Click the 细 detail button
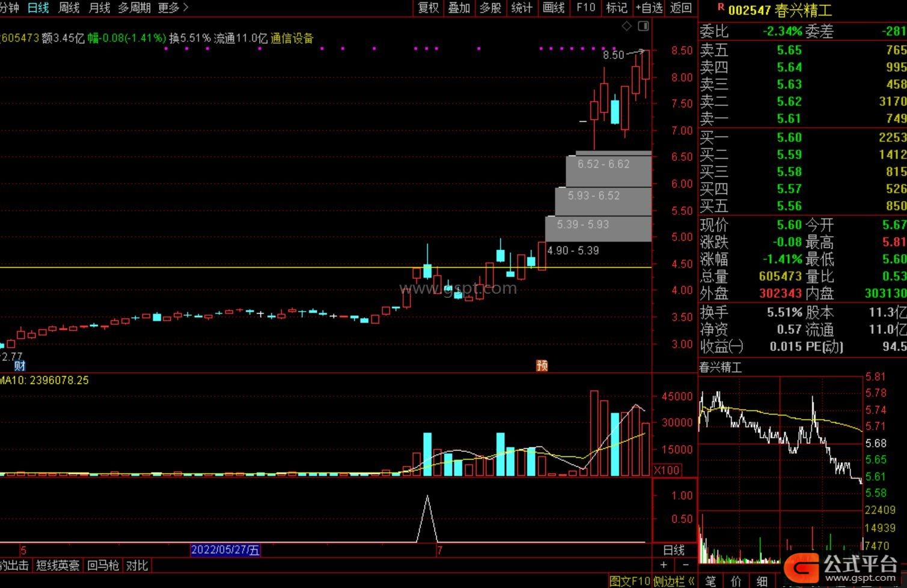Screen dimensions: 907x588 point(762,581)
